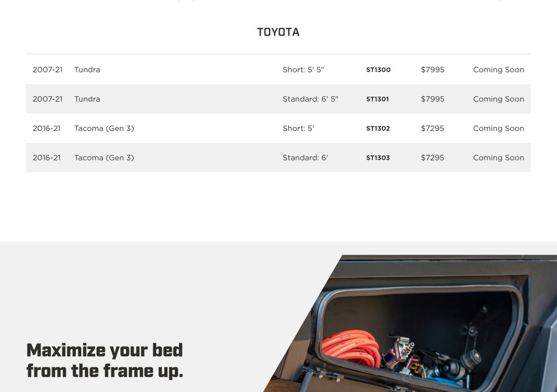557x392 pixels.
Task: Click the $7995 price for ST1300
Action: (x=432, y=70)
